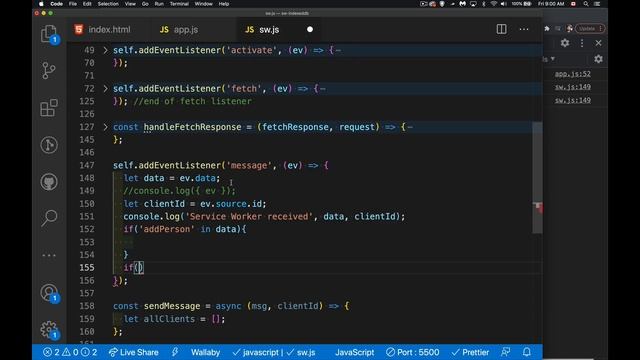Open the second sw.js:149 source link
Image resolution: width=640 pixels, height=360 pixels.
(572, 100)
